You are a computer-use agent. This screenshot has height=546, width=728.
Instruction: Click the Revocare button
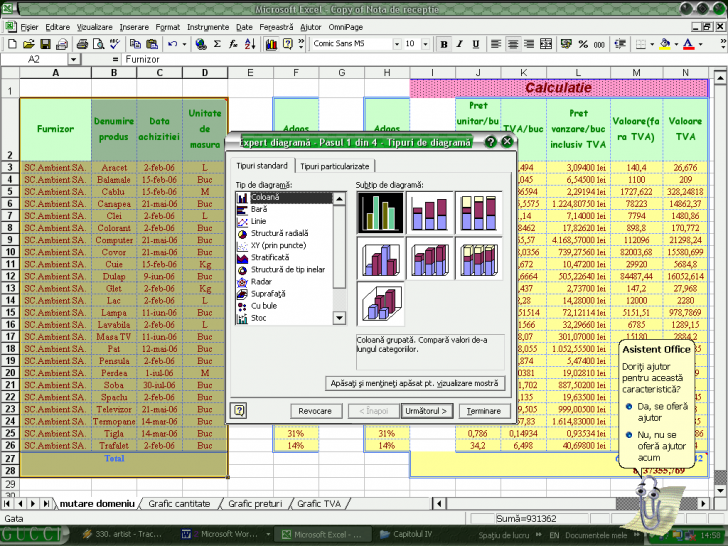click(315, 411)
